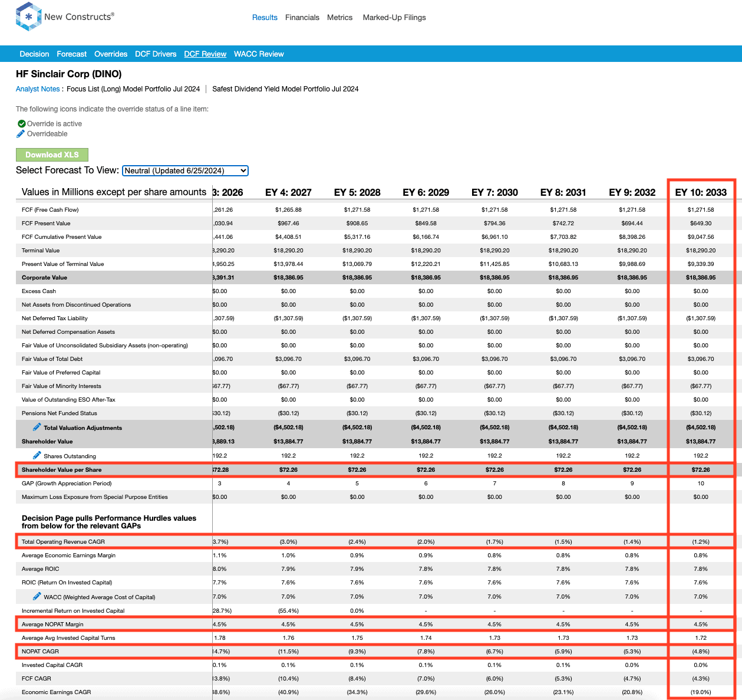Click Safest Dividend Yield Model Portfolio Jul 2024
Image resolution: width=742 pixels, height=700 pixels.
(x=285, y=89)
